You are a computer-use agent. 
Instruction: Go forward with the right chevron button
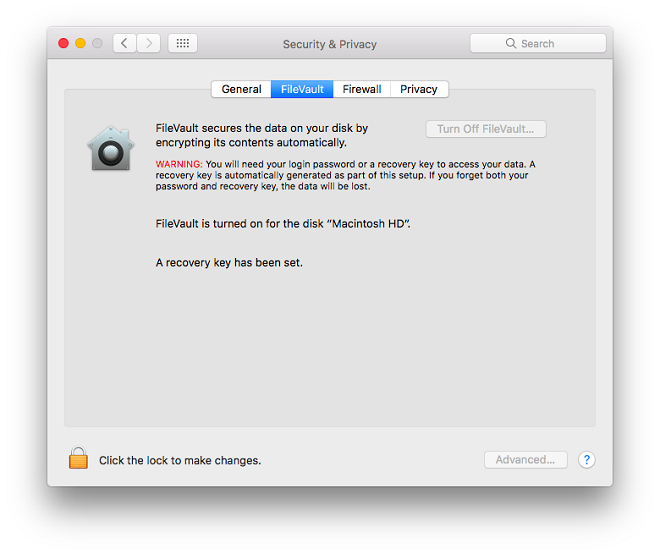149,43
